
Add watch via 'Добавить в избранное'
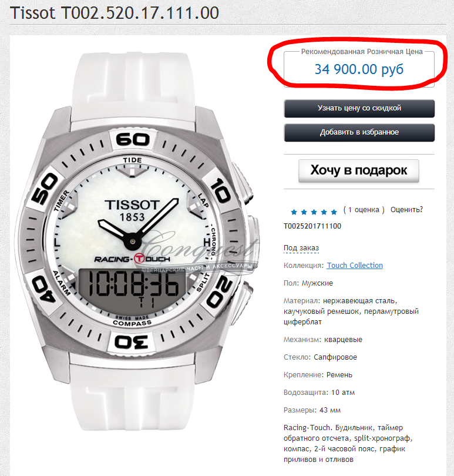coord(359,132)
